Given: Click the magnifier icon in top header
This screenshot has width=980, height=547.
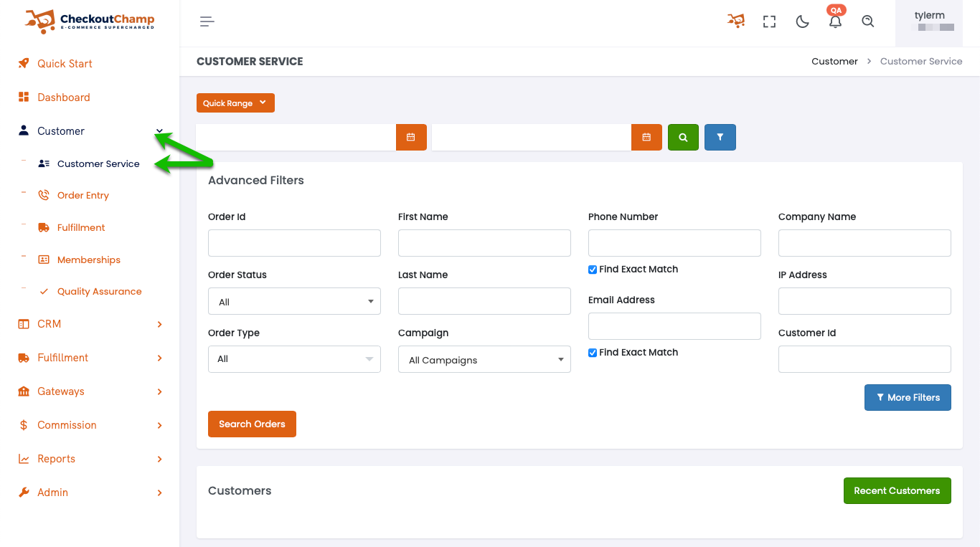Looking at the screenshot, I should coord(868,22).
